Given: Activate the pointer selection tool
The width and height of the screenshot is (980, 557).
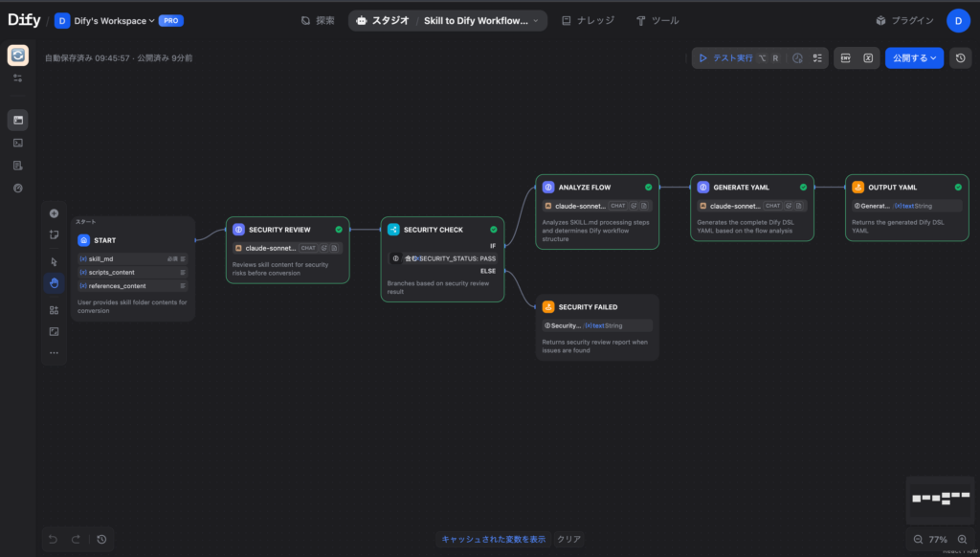Looking at the screenshot, I should coord(54,260).
